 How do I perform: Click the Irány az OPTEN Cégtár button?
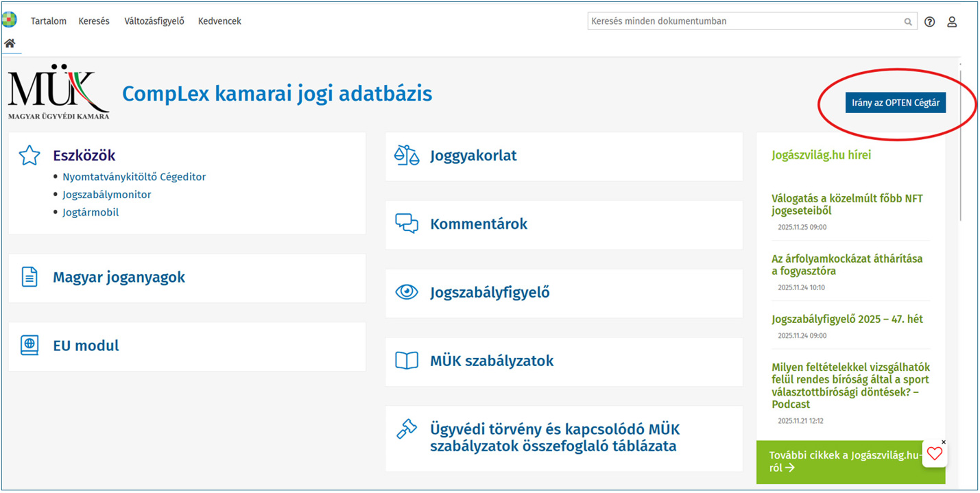[x=895, y=103]
